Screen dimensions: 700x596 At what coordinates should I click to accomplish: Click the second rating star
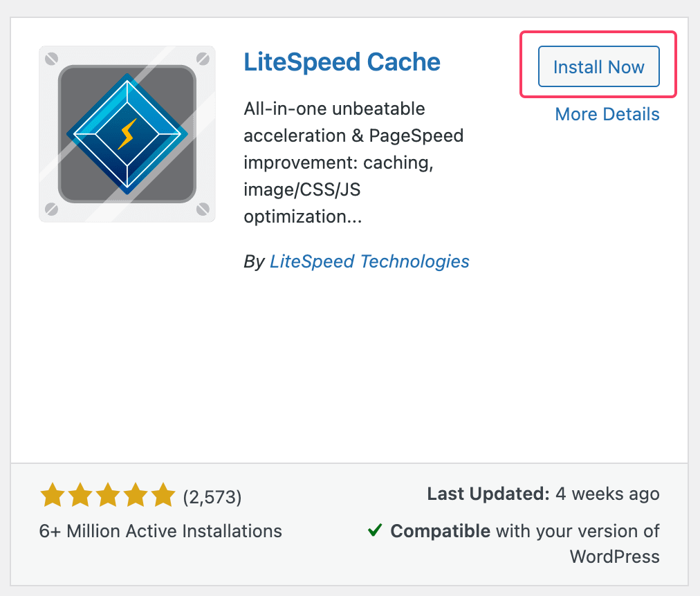[x=80, y=496]
